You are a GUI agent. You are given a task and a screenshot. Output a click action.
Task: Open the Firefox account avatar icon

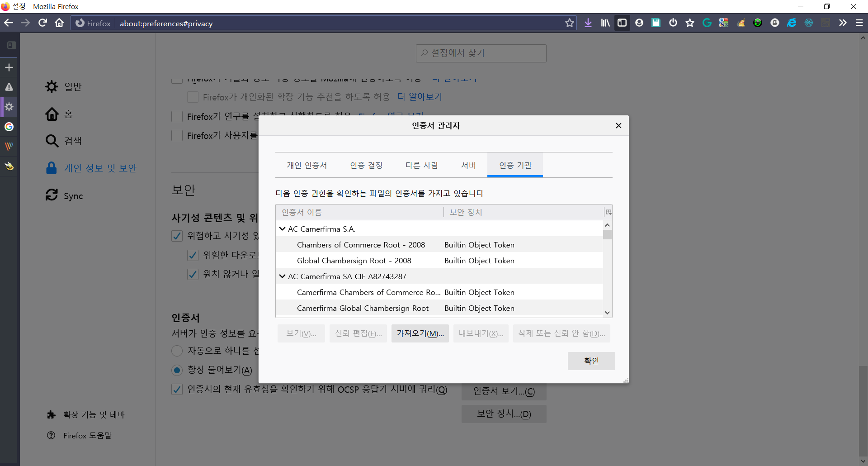pyautogui.click(x=639, y=23)
